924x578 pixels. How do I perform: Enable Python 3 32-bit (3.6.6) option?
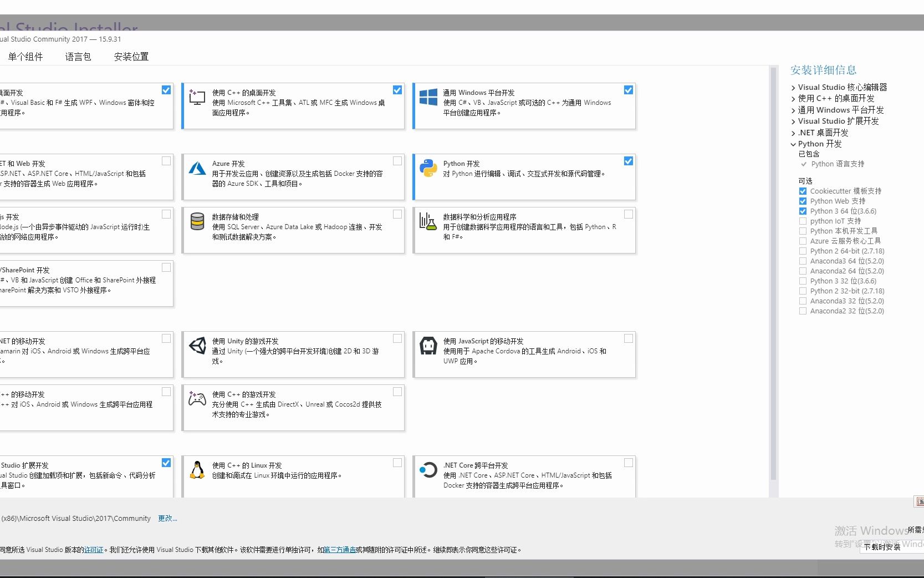point(803,281)
